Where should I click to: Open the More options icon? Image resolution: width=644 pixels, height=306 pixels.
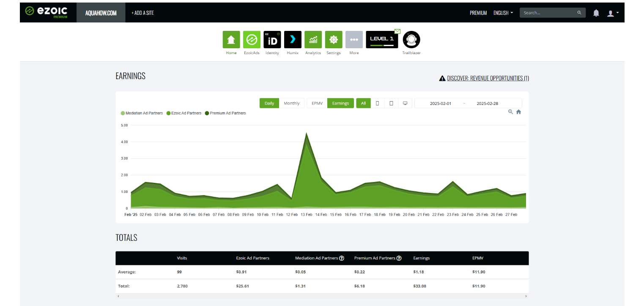click(x=354, y=40)
